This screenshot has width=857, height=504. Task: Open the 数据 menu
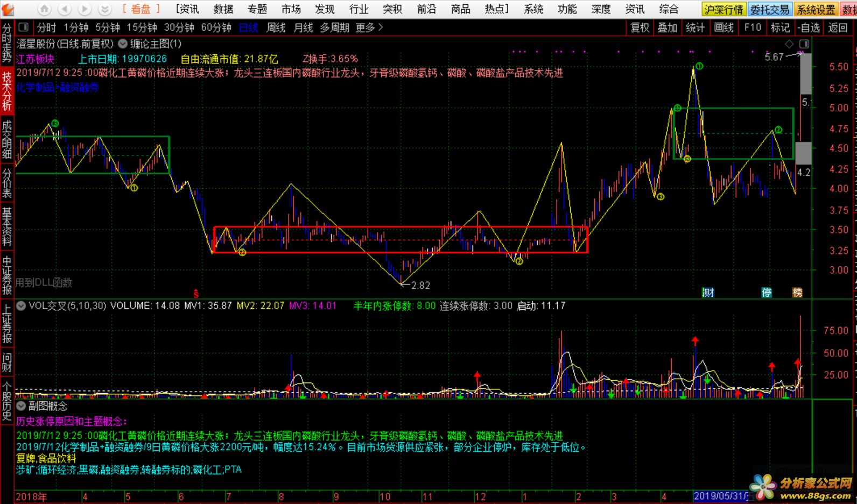coord(223,9)
